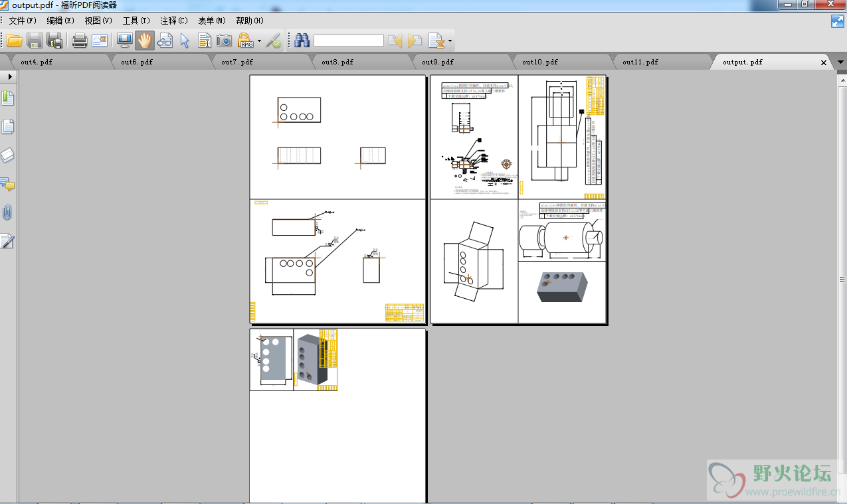Open the Layers panel in sidebar
The image size is (847, 504).
coord(8,155)
